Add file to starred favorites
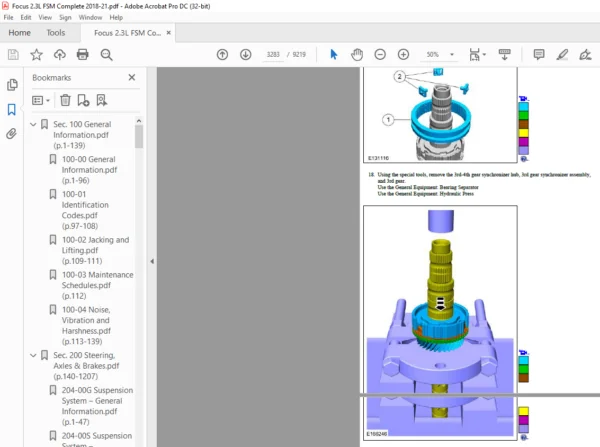 tap(36, 55)
